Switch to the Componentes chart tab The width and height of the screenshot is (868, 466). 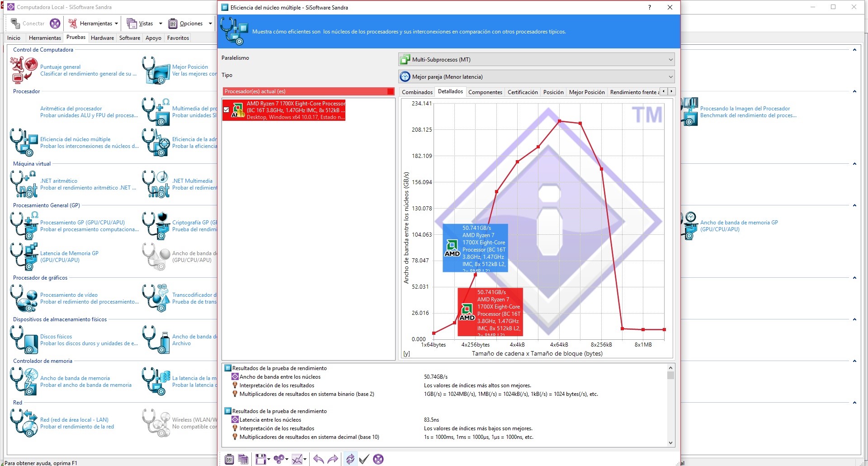(x=485, y=92)
